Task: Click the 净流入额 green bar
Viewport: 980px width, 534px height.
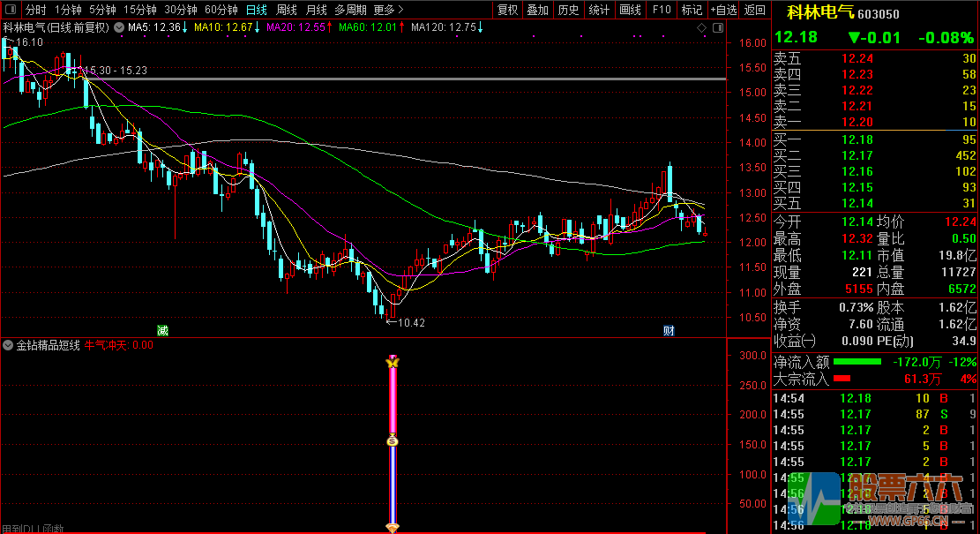Action: (857, 361)
